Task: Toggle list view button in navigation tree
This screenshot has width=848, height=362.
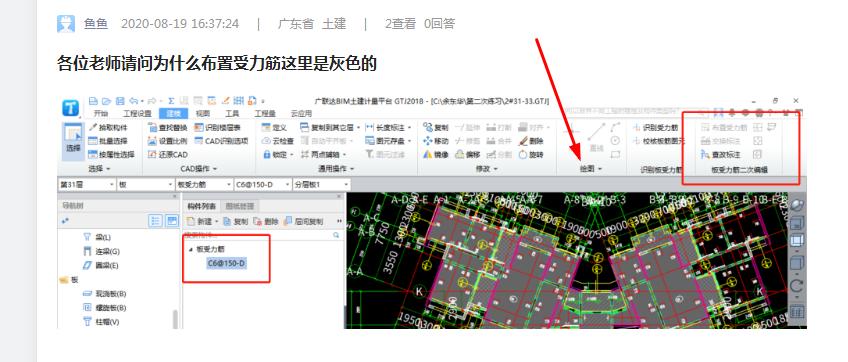Action: [x=155, y=221]
